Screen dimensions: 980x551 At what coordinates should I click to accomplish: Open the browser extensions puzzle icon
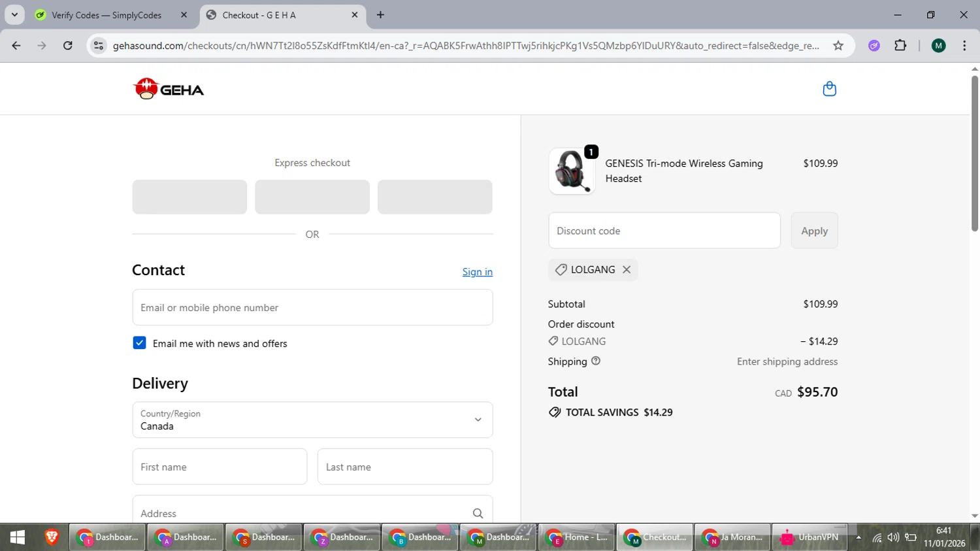900,46
